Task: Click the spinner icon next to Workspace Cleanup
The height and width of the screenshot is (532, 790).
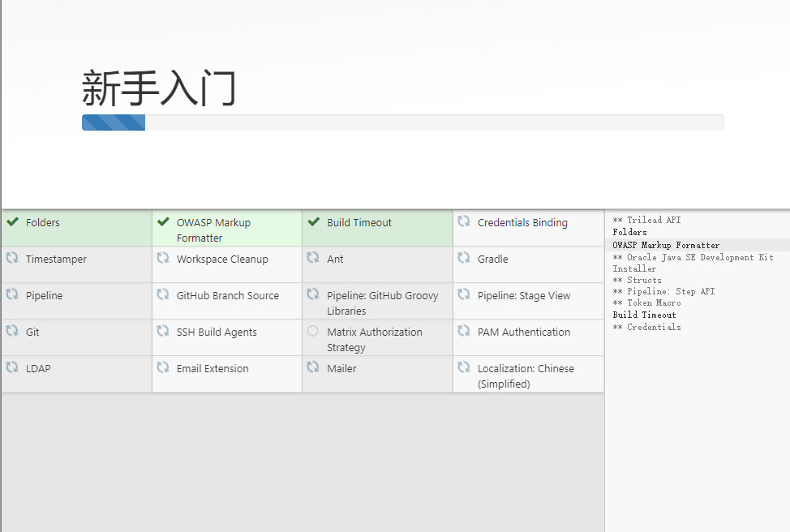Action: (163, 257)
